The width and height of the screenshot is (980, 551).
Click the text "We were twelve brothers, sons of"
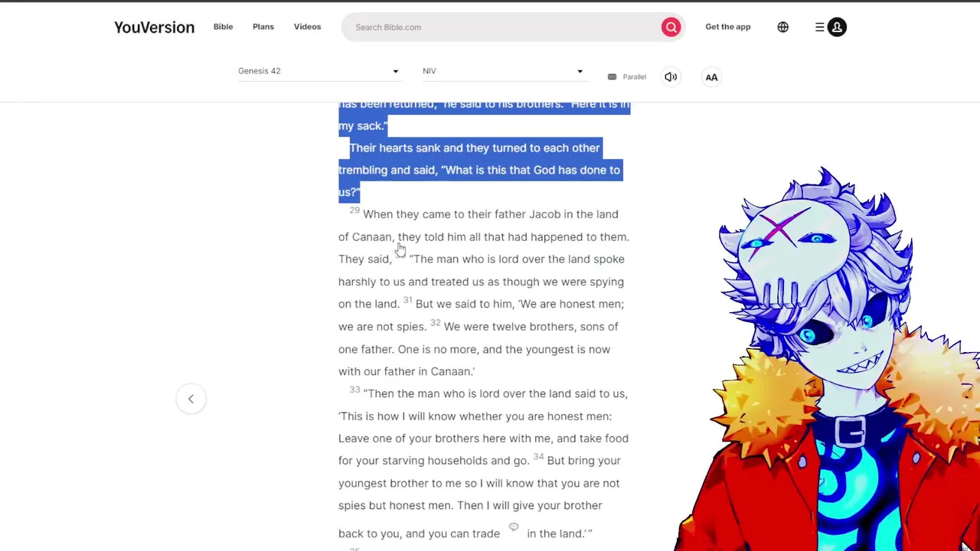(x=531, y=326)
